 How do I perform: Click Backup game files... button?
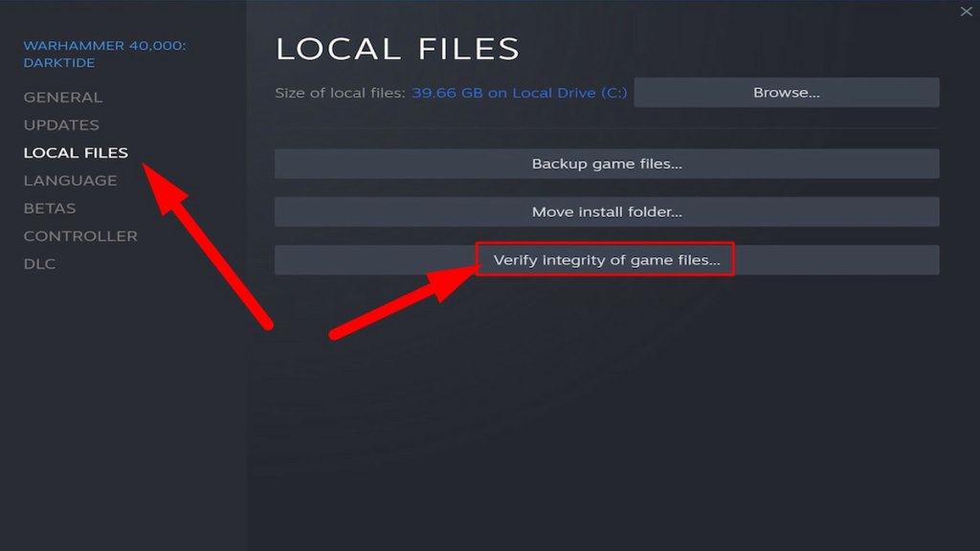click(606, 164)
